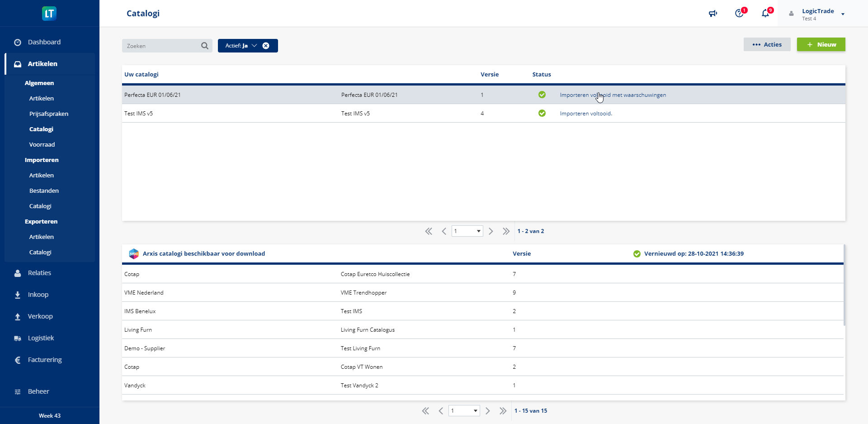Open Artikelen under Importeren
Viewport: 868px width, 424px height.
42,175
